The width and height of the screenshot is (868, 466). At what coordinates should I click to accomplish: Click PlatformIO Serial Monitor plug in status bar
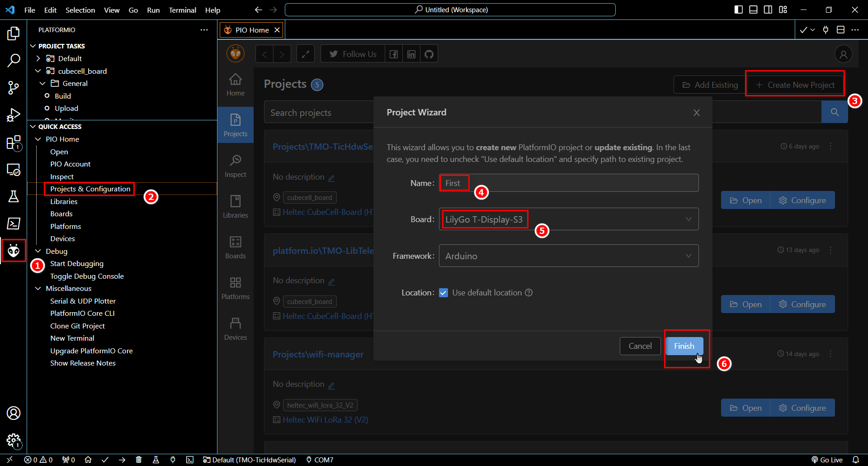tap(173, 460)
